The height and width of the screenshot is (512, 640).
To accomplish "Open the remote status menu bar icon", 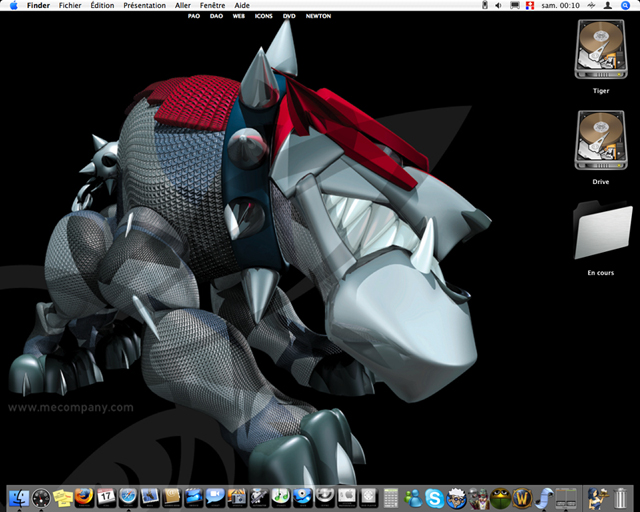I will pyautogui.click(x=485, y=5).
